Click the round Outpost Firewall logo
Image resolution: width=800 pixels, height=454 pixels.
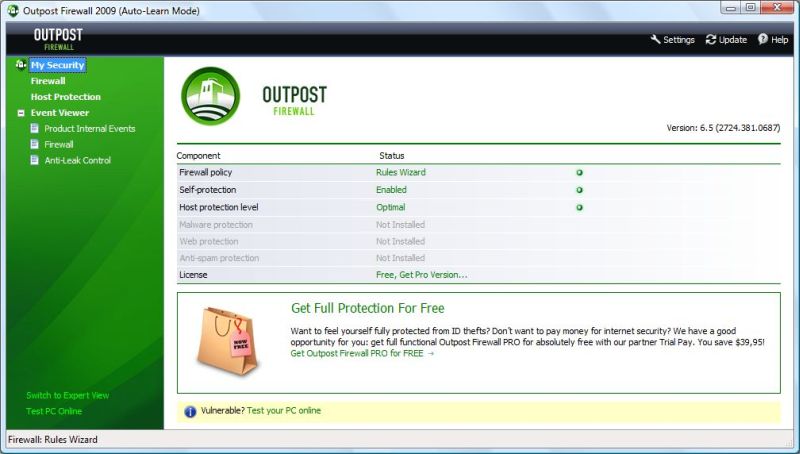coord(210,96)
